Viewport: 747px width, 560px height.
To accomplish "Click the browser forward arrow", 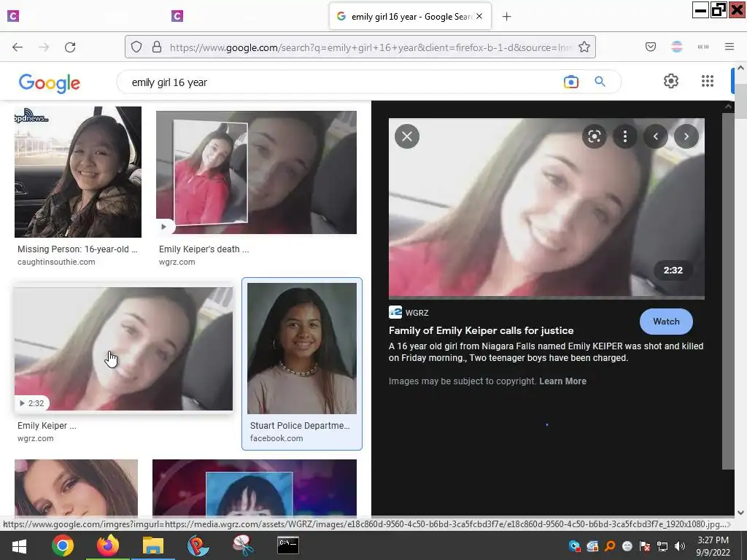I will 44,47.
